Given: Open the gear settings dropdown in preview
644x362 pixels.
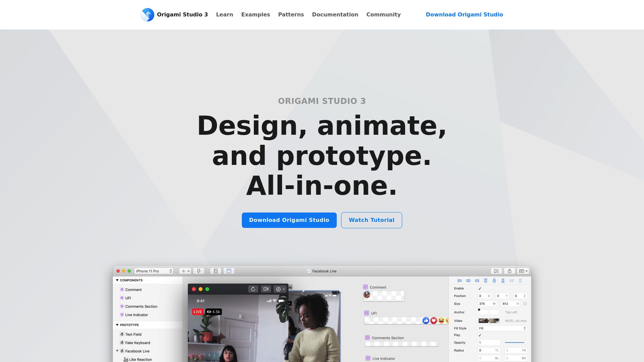Looking at the screenshot, I should 280,289.
